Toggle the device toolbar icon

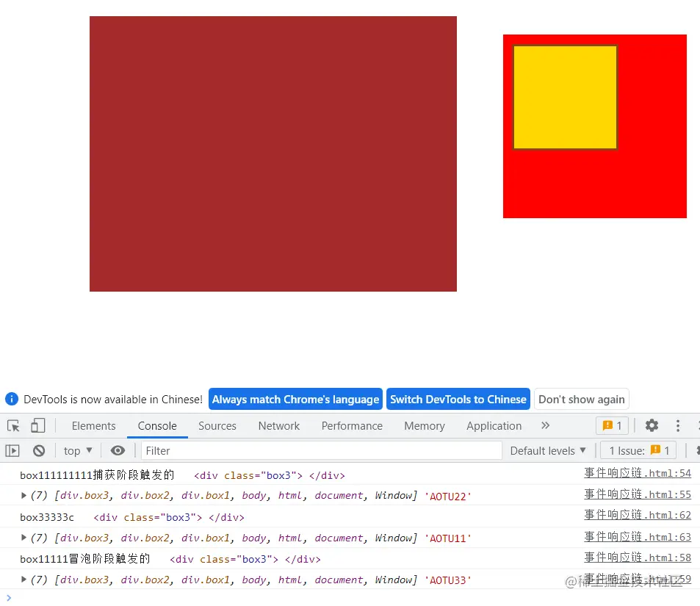38,425
